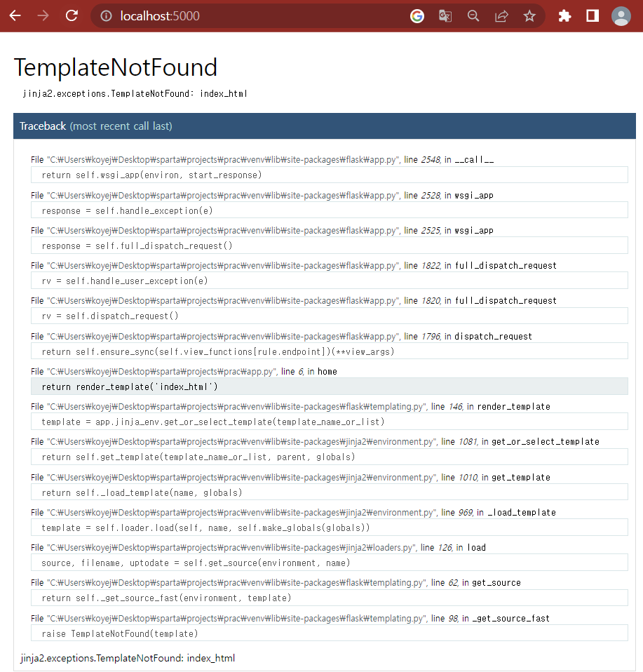The width and height of the screenshot is (643, 672).
Task: Expand the render_template('index_html') frame
Action: click(x=330, y=387)
